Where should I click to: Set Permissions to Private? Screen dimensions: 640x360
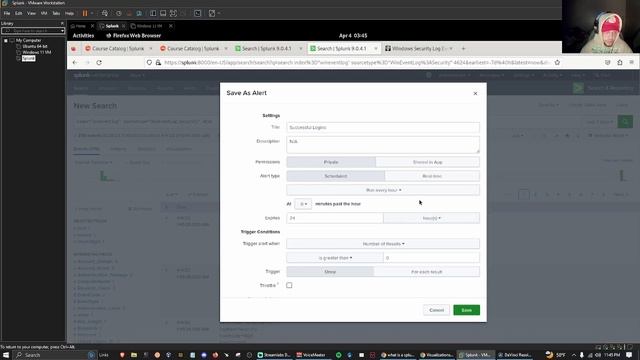pos(331,162)
